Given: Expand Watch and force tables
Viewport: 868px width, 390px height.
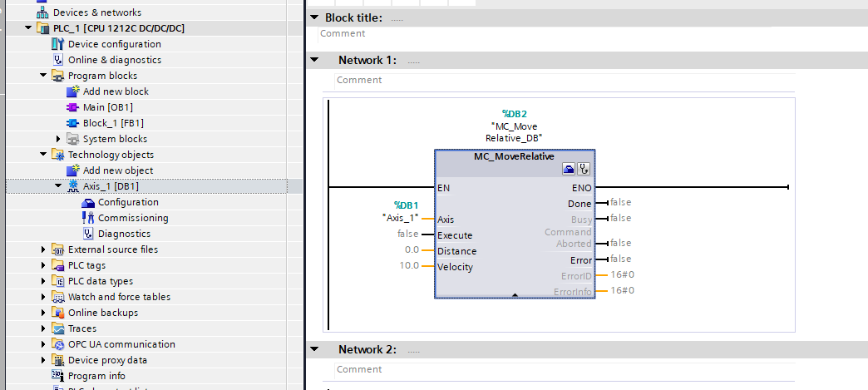Looking at the screenshot, I should pyautogui.click(x=44, y=297).
